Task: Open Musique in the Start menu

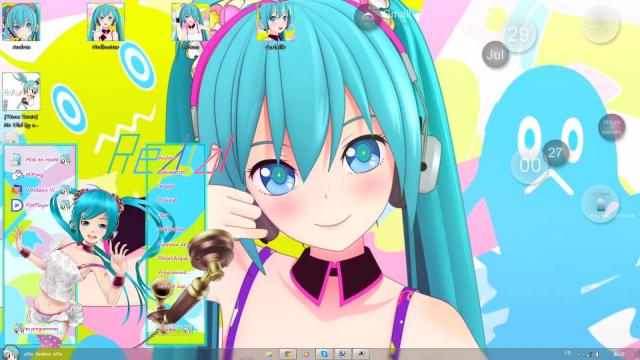Action: (x=167, y=200)
